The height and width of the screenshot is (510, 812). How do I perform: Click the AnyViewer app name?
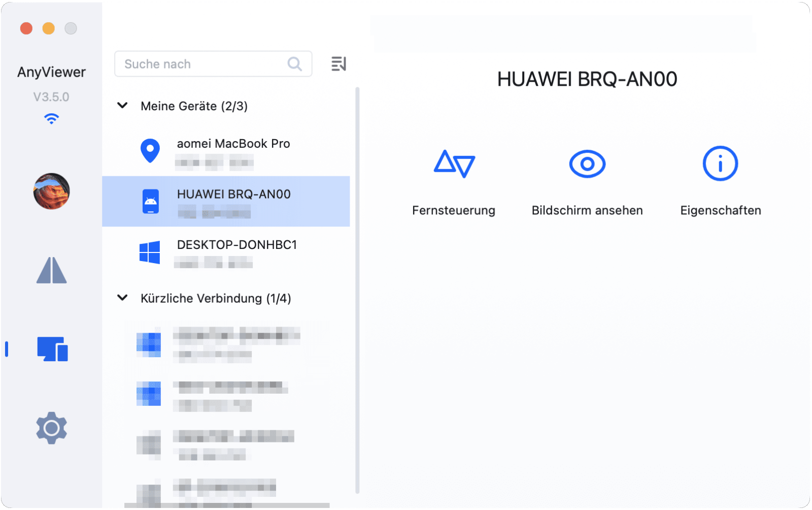tap(51, 72)
